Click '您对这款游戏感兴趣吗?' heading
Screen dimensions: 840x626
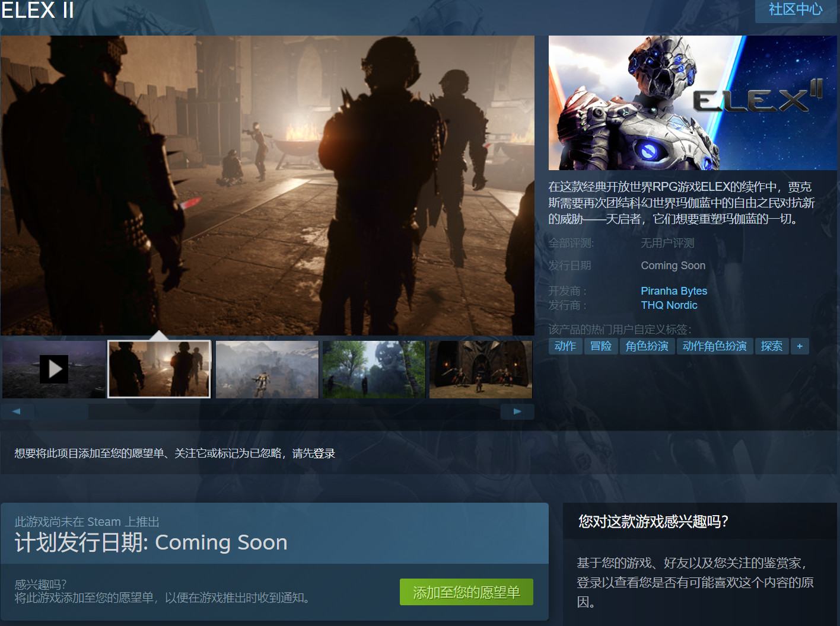point(653,522)
